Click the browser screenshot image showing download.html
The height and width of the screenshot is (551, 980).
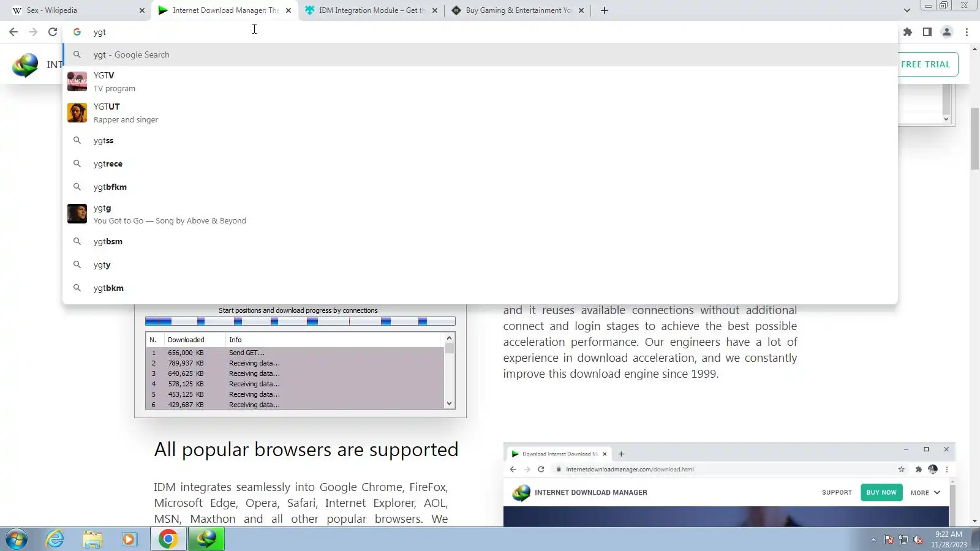pyautogui.click(x=729, y=485)
